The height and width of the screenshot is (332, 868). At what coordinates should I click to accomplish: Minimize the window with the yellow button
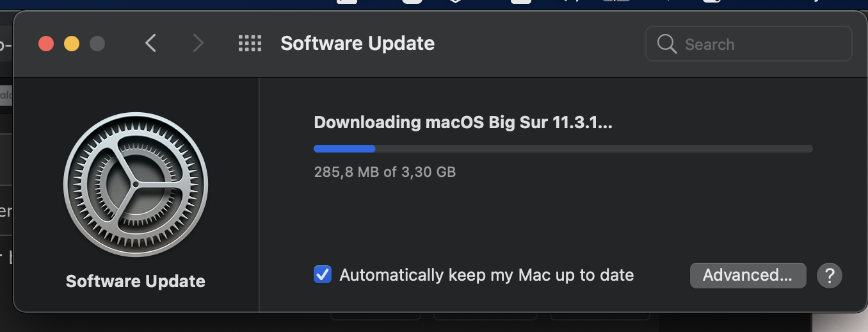72,44
